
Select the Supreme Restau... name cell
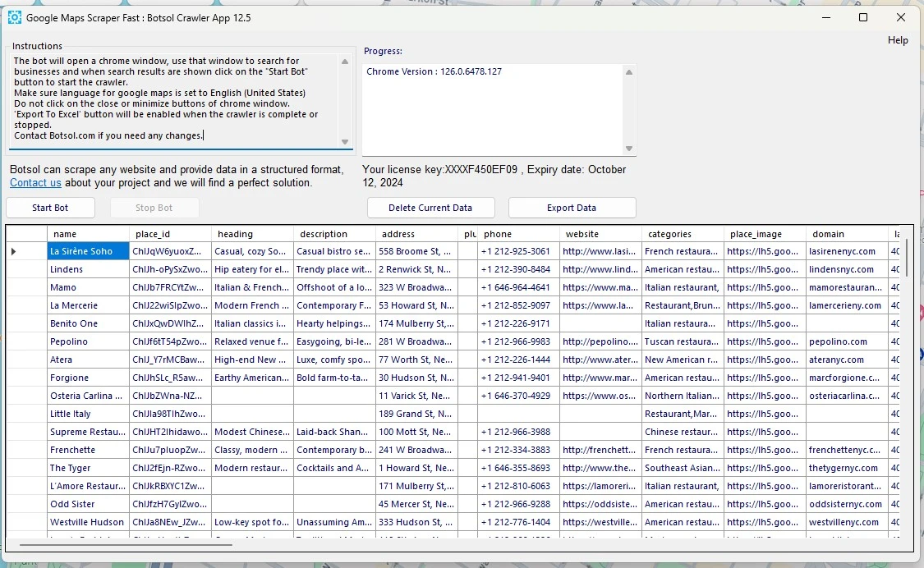(x=88, y=432)
